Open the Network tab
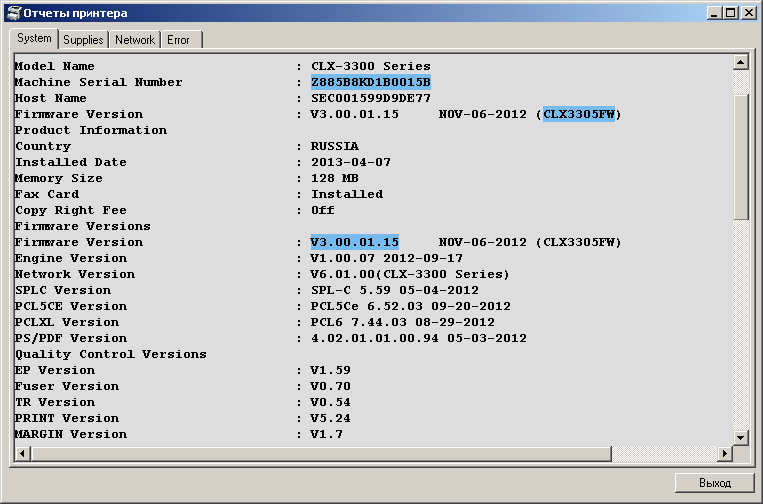The image size is (763, 504). 135,40
